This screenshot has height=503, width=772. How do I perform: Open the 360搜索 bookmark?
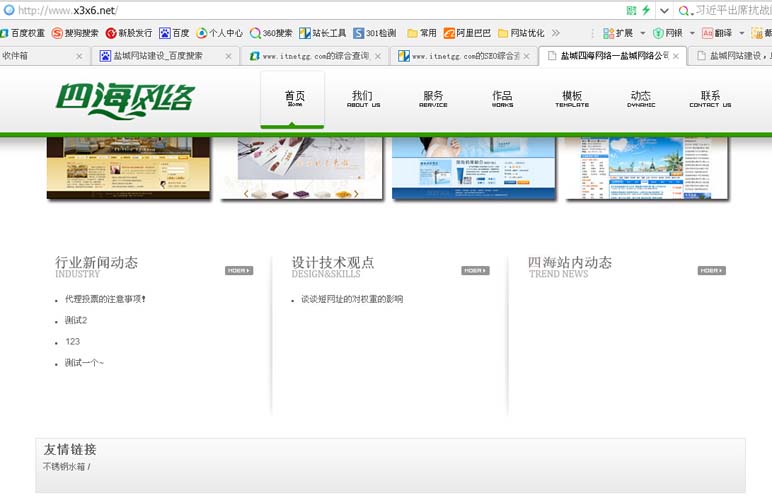tap(270, 33)
